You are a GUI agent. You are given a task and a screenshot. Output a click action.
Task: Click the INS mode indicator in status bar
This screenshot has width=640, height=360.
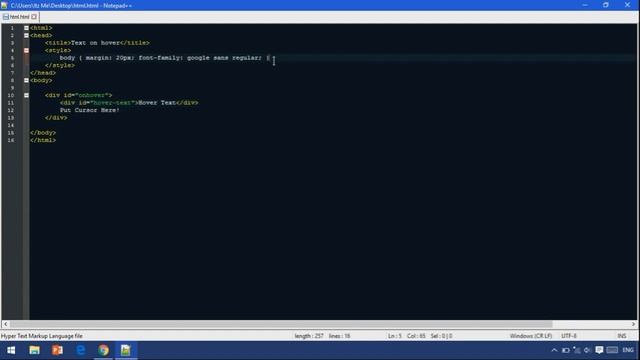(x=622, y=336)
